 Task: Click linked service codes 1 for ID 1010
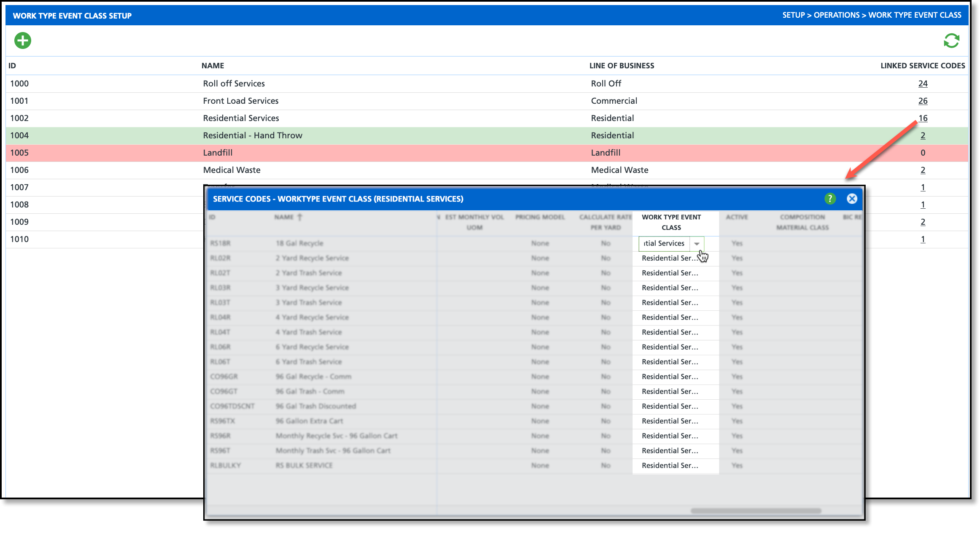tap(923, 239)
